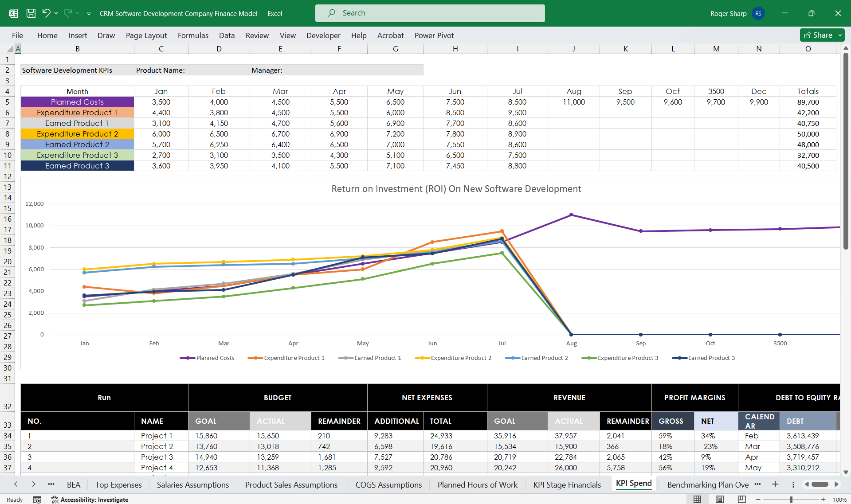
Task: Click inside the Search box
Action: 429,13
